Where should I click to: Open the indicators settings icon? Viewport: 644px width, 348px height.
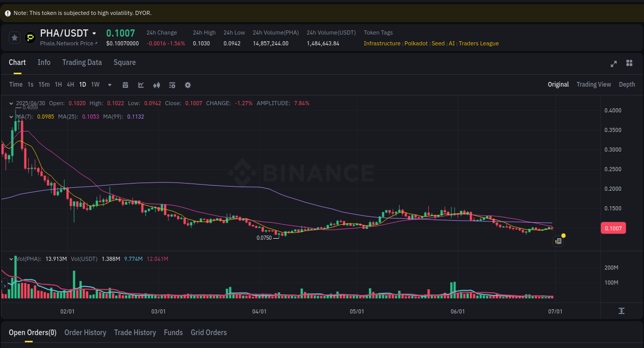172,85
